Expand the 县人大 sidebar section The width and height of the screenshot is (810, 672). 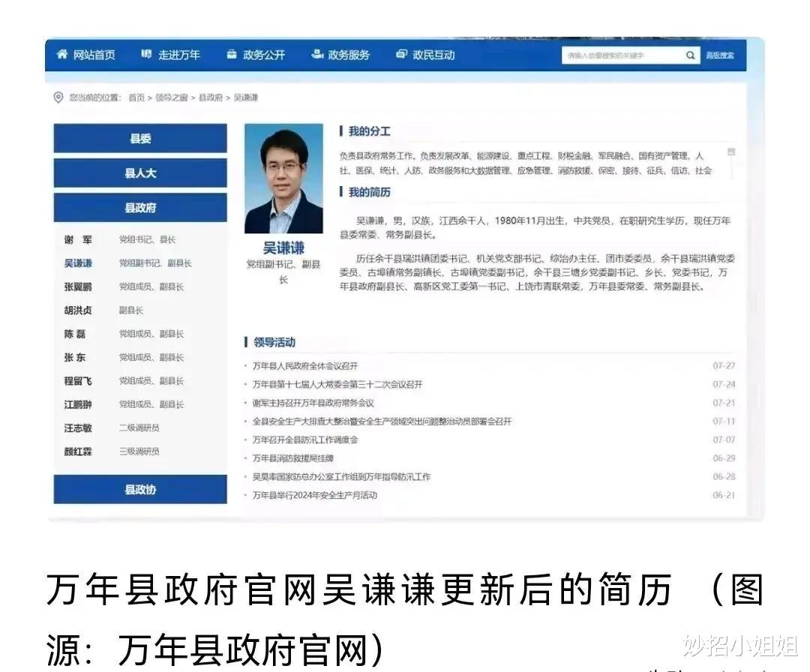point(140,173)
